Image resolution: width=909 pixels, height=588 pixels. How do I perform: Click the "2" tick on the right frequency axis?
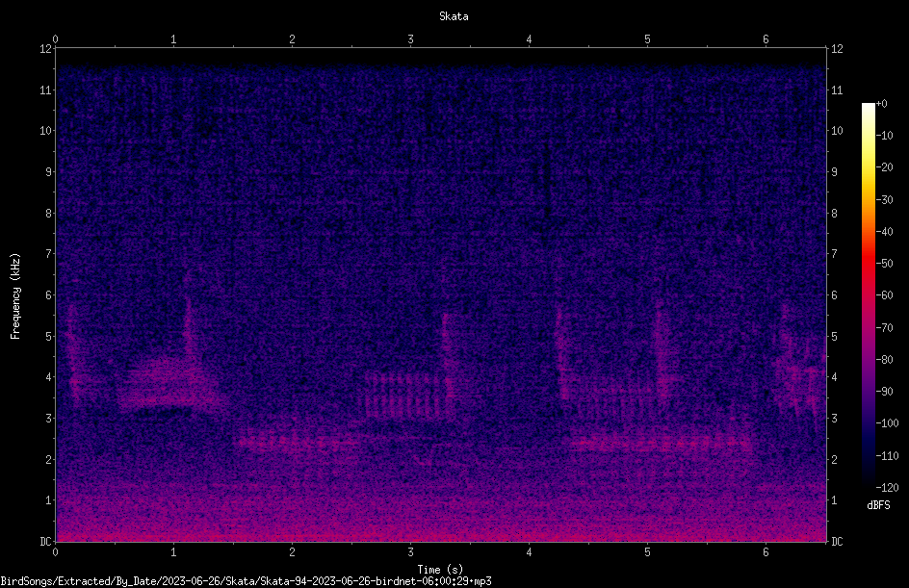point(834,459)
